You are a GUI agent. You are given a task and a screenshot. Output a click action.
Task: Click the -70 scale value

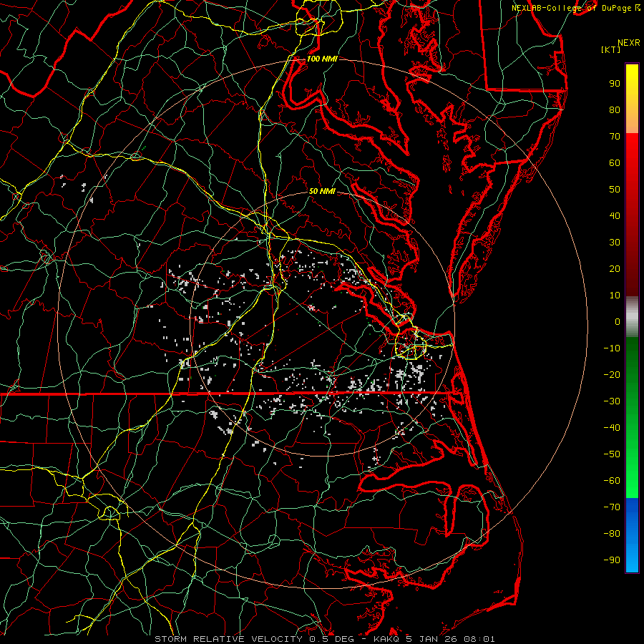[x=612, y=507]
